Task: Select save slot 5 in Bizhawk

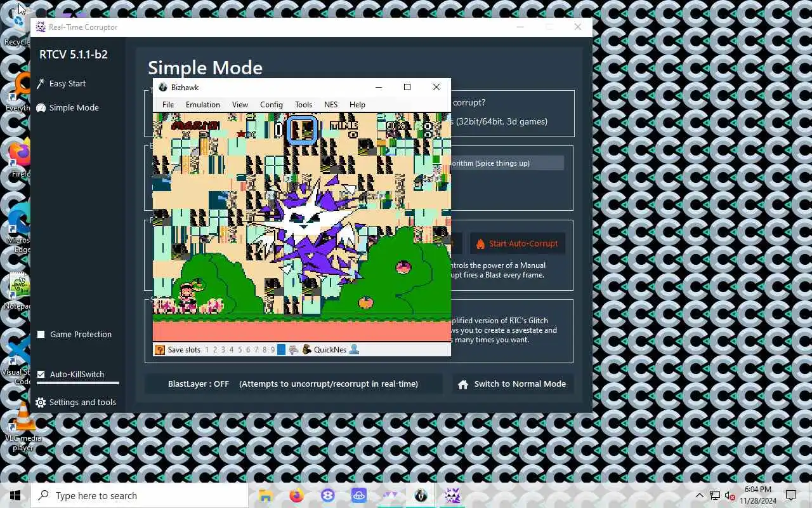Action: point(239,350)
